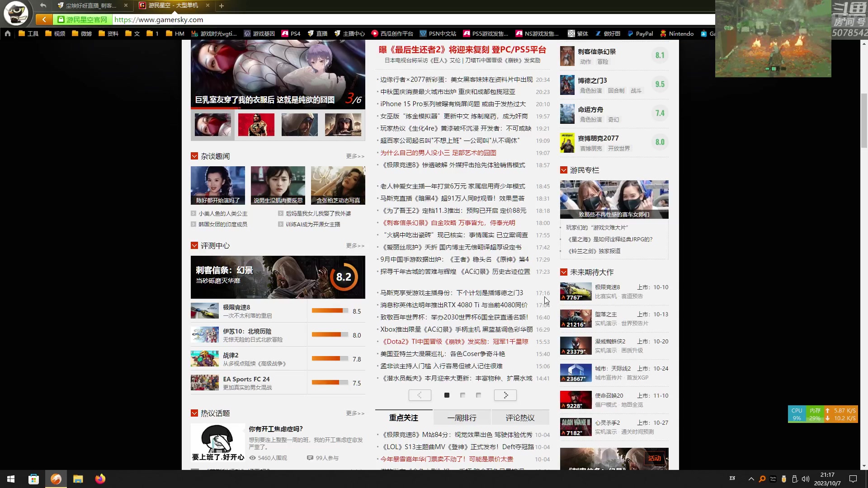
Task: Open the PS4 bookmark
Action: [x=291, y=33]
